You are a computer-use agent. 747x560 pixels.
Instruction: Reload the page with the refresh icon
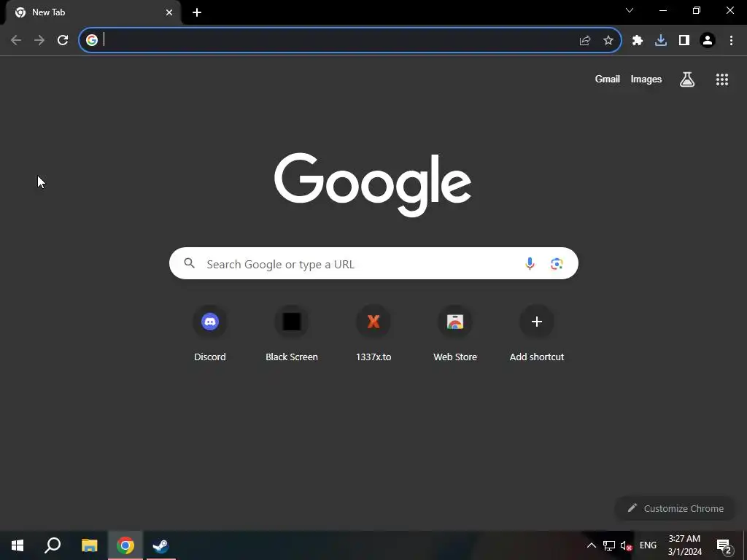(x=63, y=40)
